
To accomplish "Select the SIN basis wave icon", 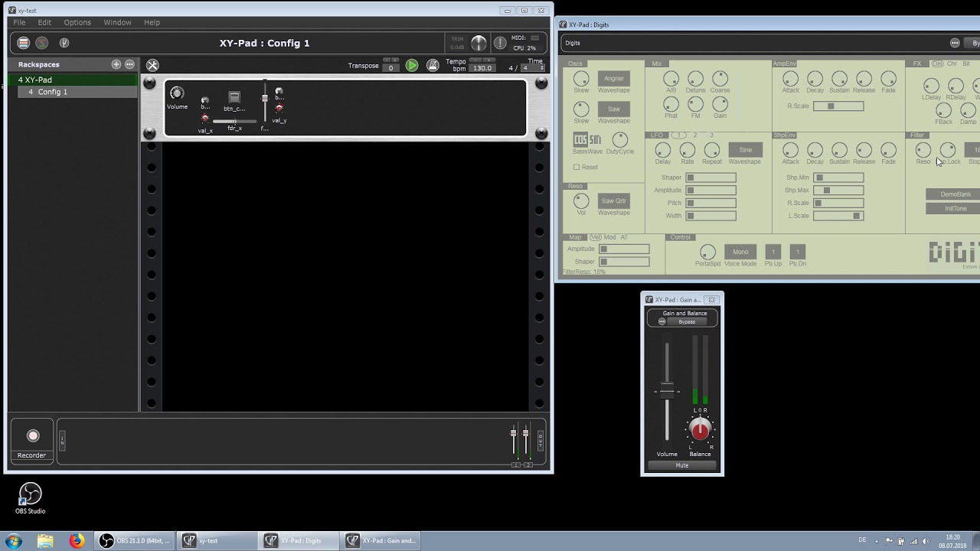I will [x=595, y=140].
